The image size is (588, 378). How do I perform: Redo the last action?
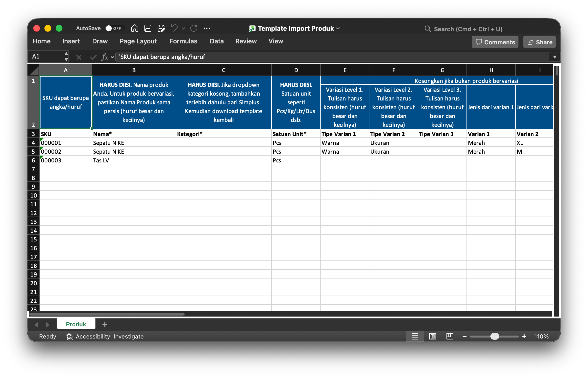click(194, 28)
